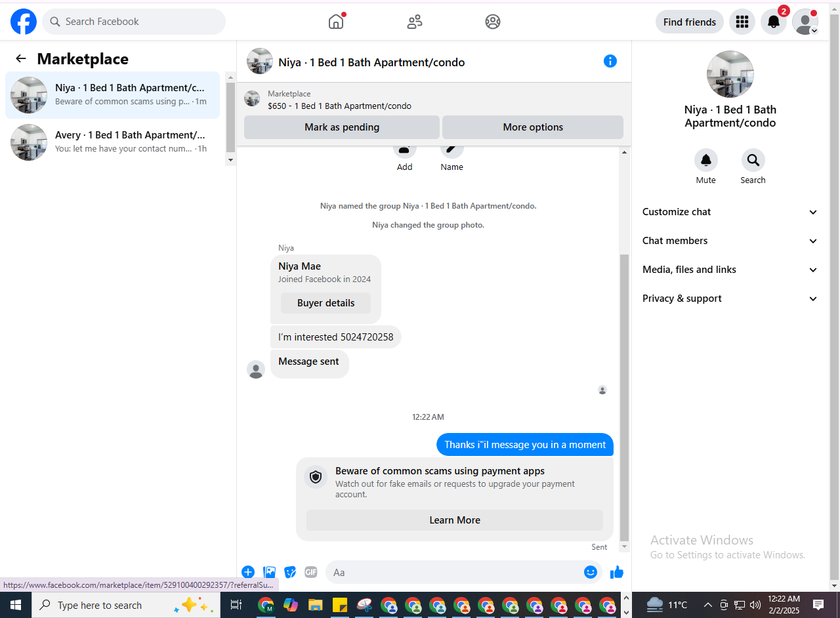Image resolution: width=840 pixels, height=618 pixels.
Task: Open Windows Start button
Action: point(15,605)
